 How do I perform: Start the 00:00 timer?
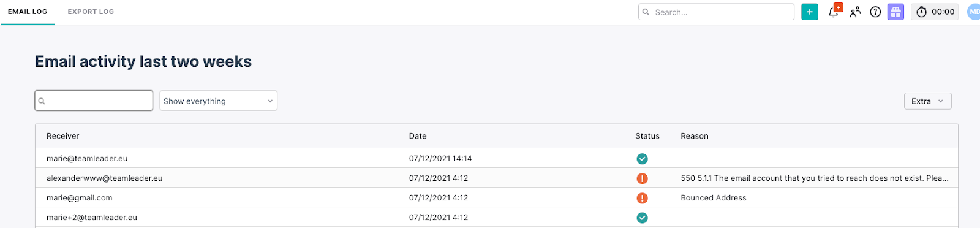pos(935,12)
